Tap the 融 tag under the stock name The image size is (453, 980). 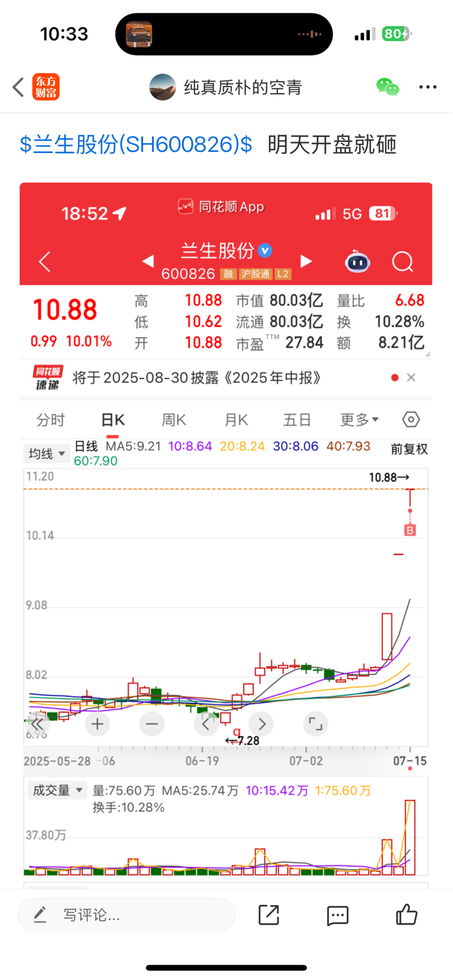pyautogui.click(x=228, y=274)
